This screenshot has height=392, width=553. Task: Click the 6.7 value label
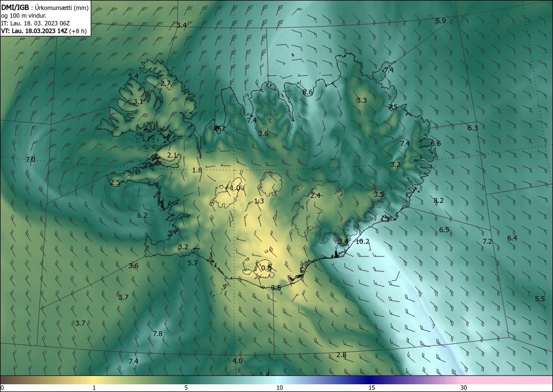220,129
